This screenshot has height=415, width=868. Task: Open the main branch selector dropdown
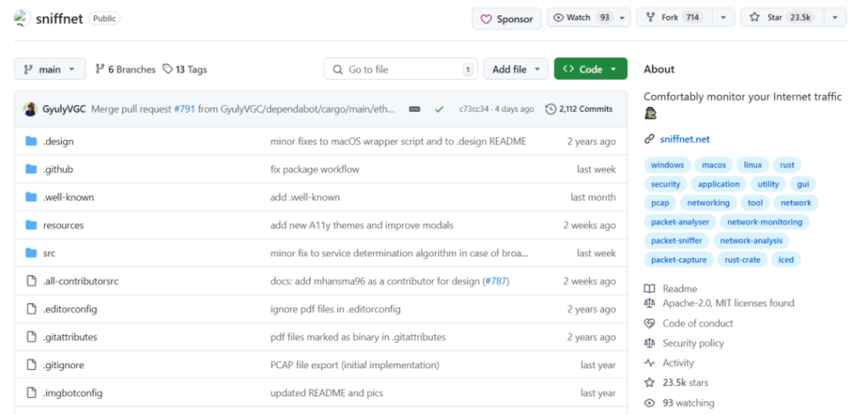[x=50, y=69]
